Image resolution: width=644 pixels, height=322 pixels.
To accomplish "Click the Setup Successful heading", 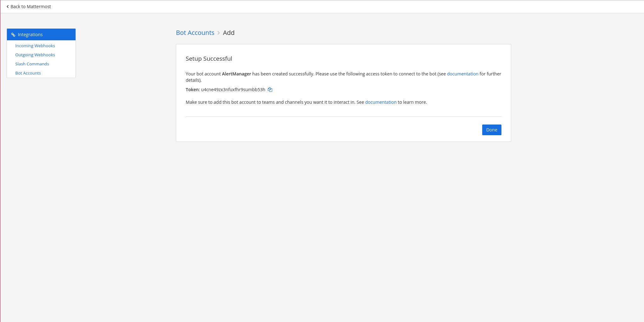I will [x=209, y=58].
